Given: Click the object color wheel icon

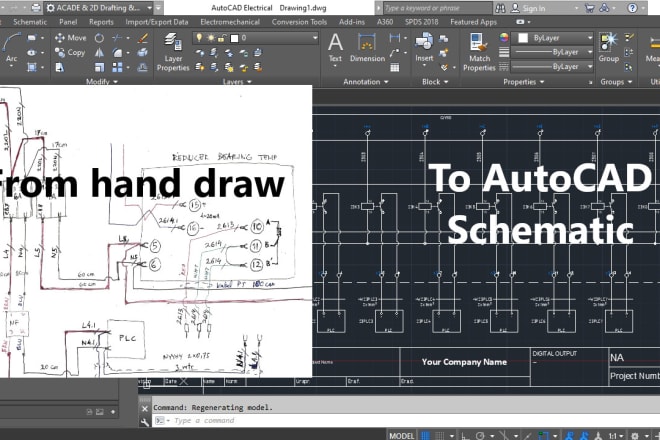Looking at the screenshot, I should 504,37.
